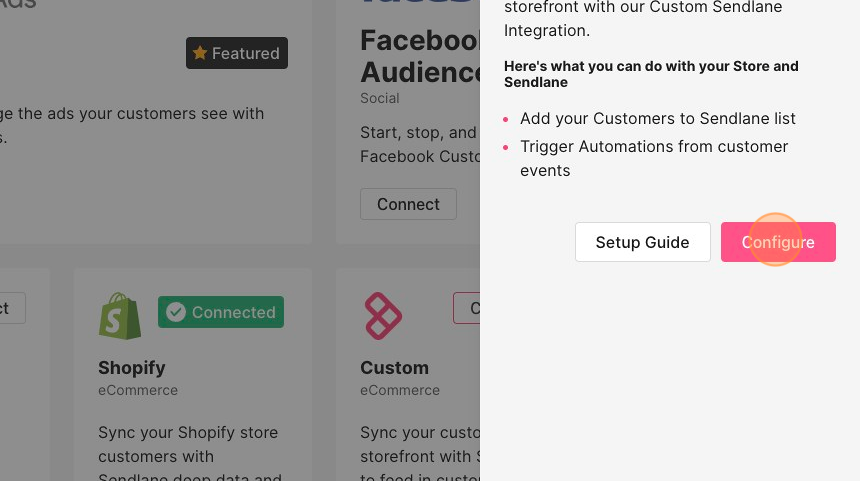860x481 pixels.
Task: Click the Custom integration pink logo icon
Action: pyautogui.click(x=383, y=316)
